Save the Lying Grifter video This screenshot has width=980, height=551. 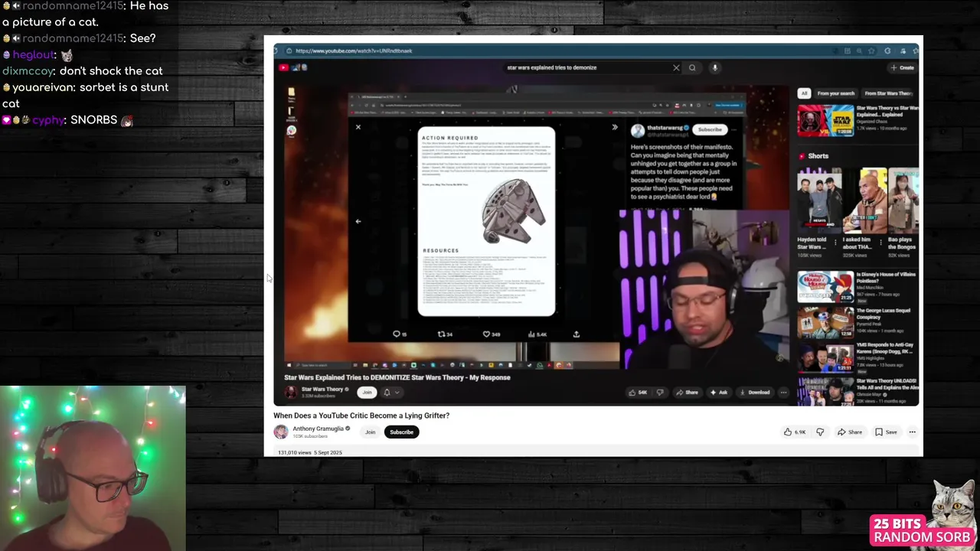886,432
